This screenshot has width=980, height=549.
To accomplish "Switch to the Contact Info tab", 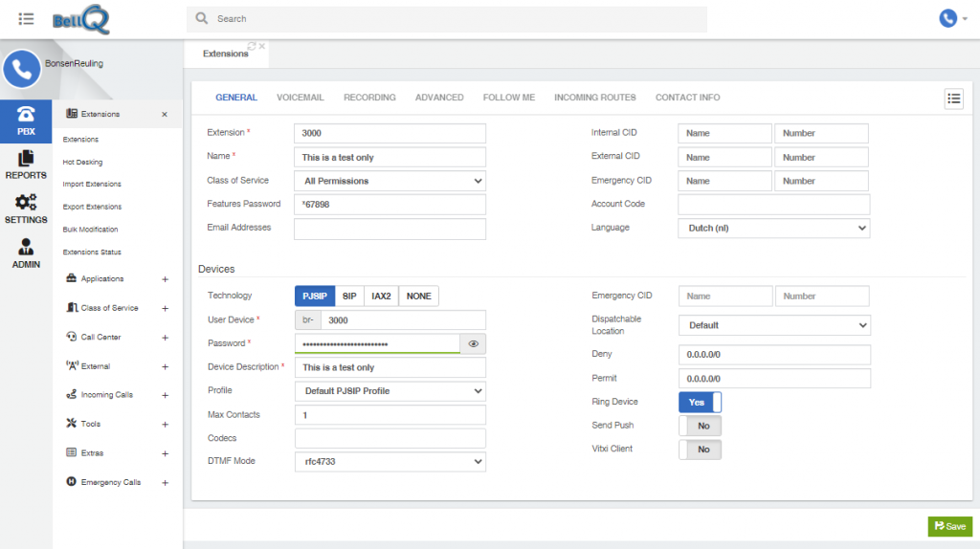I will [687, 98].
